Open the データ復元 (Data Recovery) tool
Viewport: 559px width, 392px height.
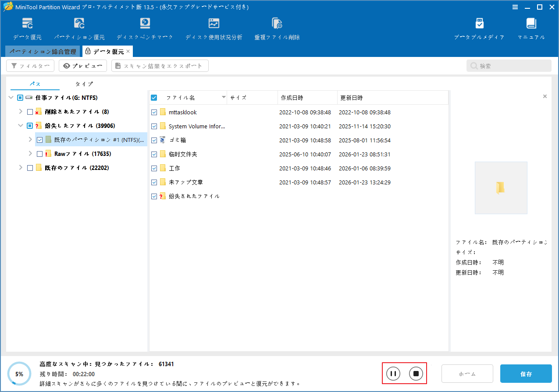click(x=27, y=28)
